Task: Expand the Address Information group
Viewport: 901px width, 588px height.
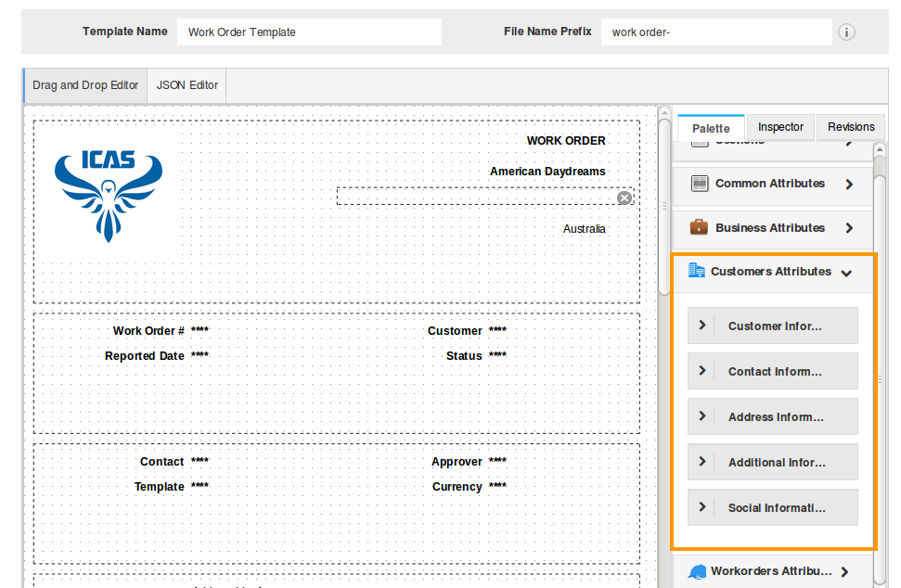Action: 702,416
